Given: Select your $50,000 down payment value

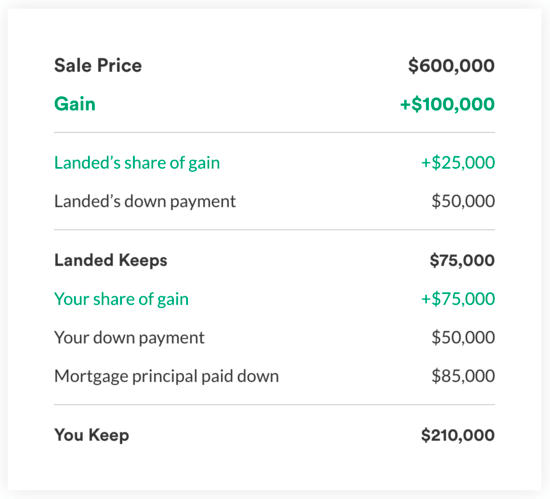Looking at the screenshot, I should (x=463, y=337).
